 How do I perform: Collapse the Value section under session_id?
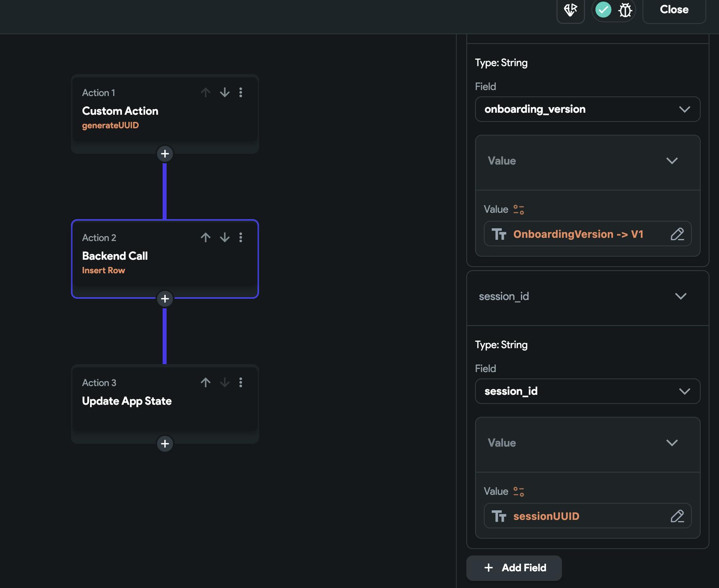click(x=672, y=443)
